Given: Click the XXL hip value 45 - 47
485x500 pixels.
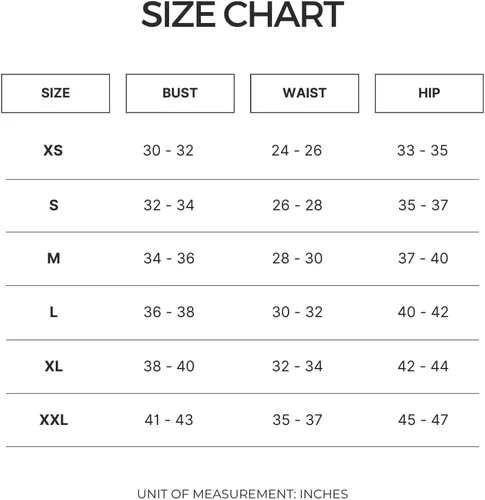Looking at the screenshot, I should click(x=423, y=420).
